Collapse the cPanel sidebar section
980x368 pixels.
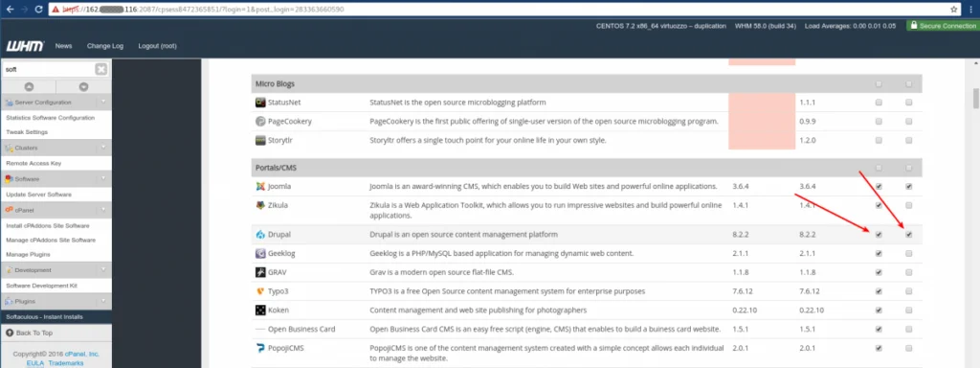click(x=103, y=210)
